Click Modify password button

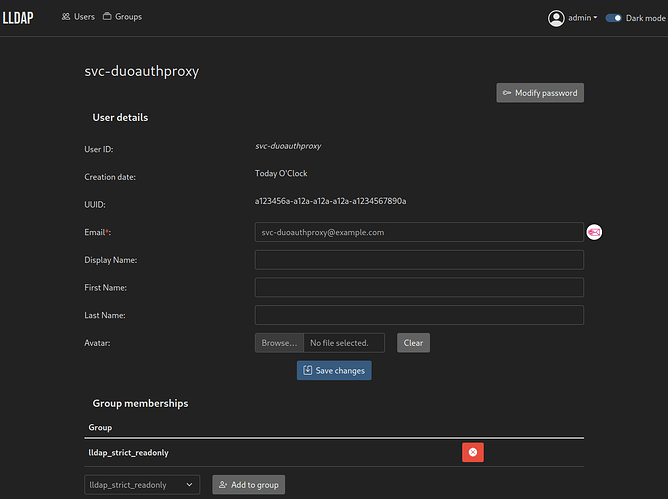point(540,92)
